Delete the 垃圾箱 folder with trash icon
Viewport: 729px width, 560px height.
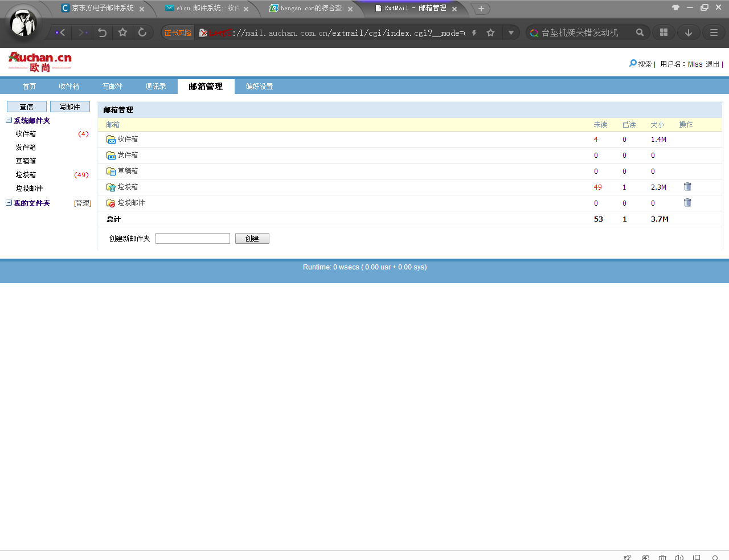click(x=687, y=187)
